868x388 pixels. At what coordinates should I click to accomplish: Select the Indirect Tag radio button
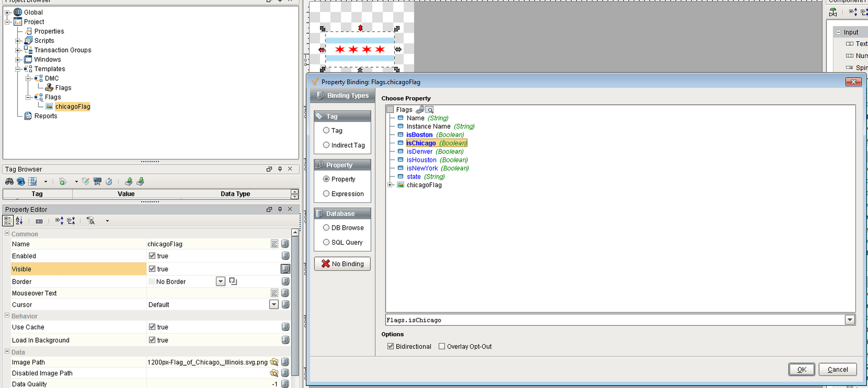tap(326, 145)
